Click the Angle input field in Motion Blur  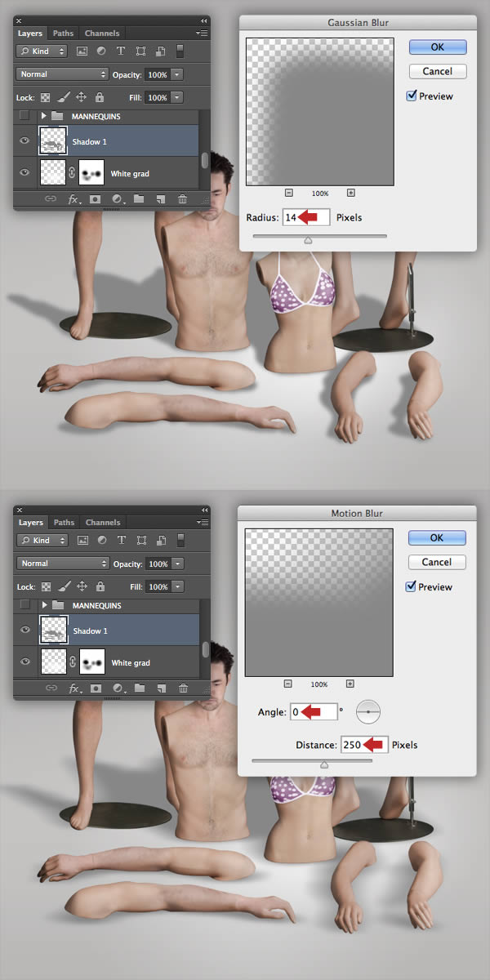click(x=314, y=712)
